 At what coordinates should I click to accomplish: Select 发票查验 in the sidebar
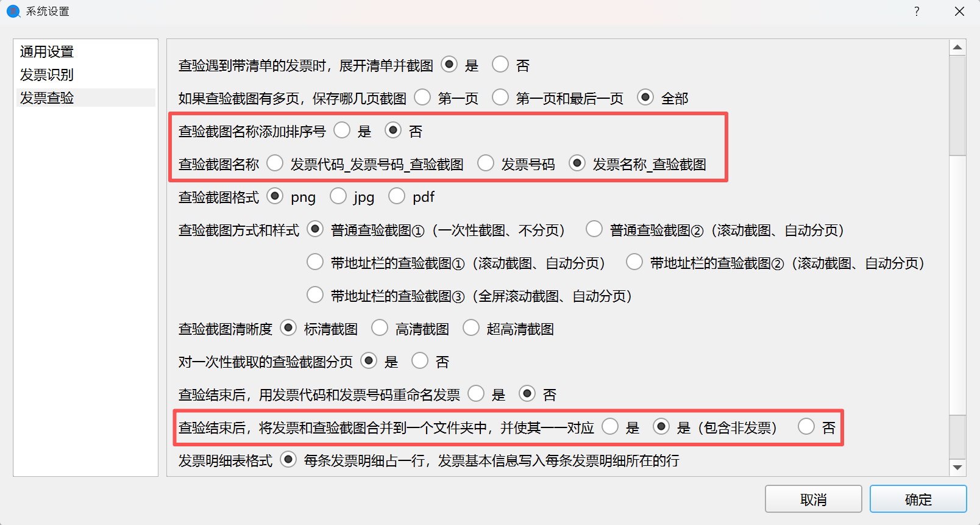point(85,98)
